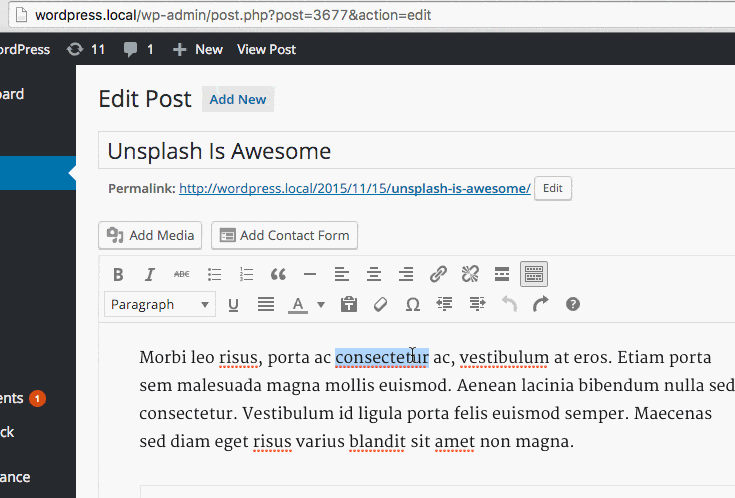Screen dimensions: 735x498
Task: Remove link with the unlink icon
Action: tap(470, 274)
